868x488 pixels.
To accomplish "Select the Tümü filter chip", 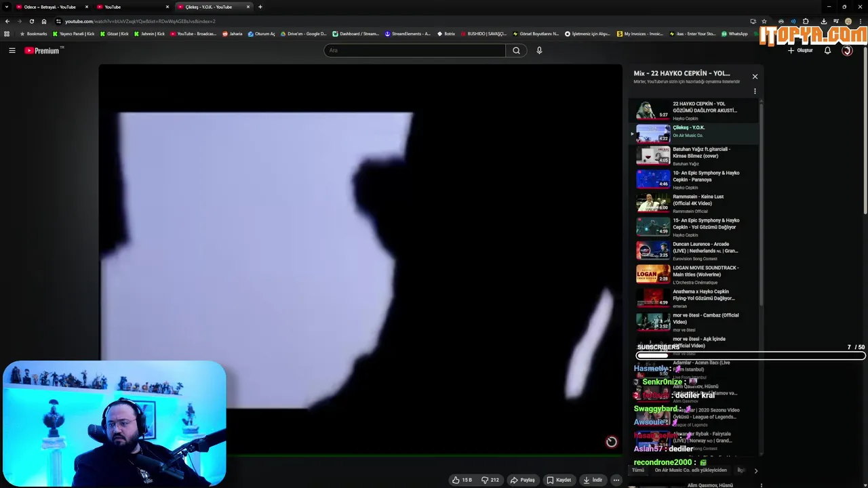I will click(638, 470).
